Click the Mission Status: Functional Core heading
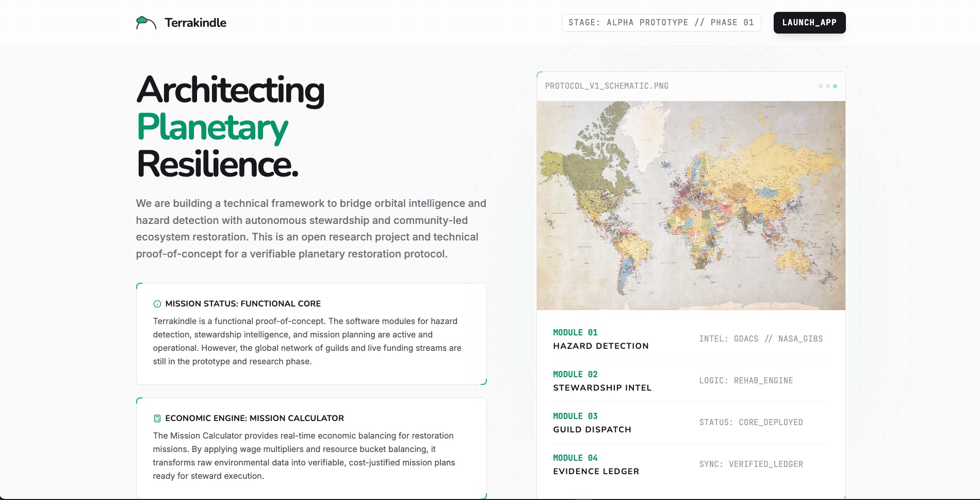980x500 pixels. 243,304
